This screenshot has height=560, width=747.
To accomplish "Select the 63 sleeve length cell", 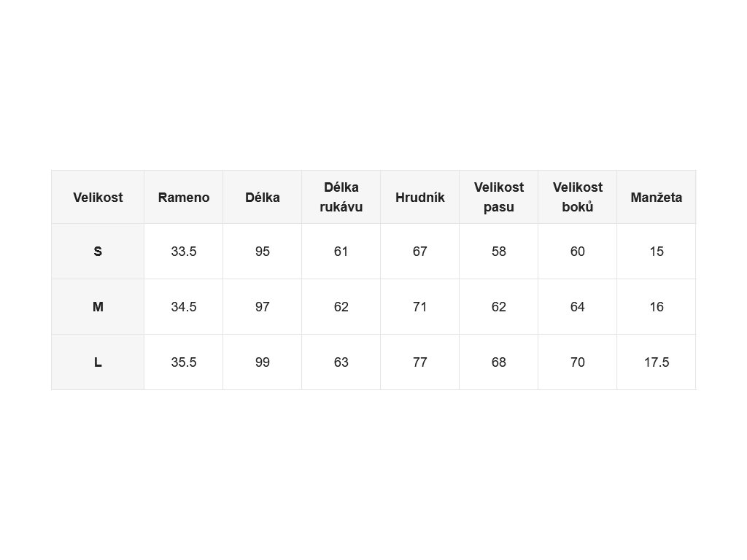I will (x=341, y=362).
